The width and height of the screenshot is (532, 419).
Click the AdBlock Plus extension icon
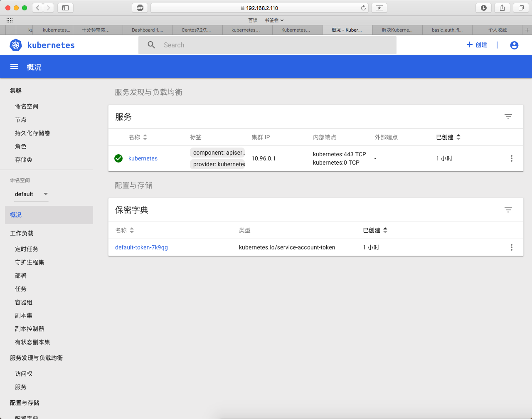140,8
